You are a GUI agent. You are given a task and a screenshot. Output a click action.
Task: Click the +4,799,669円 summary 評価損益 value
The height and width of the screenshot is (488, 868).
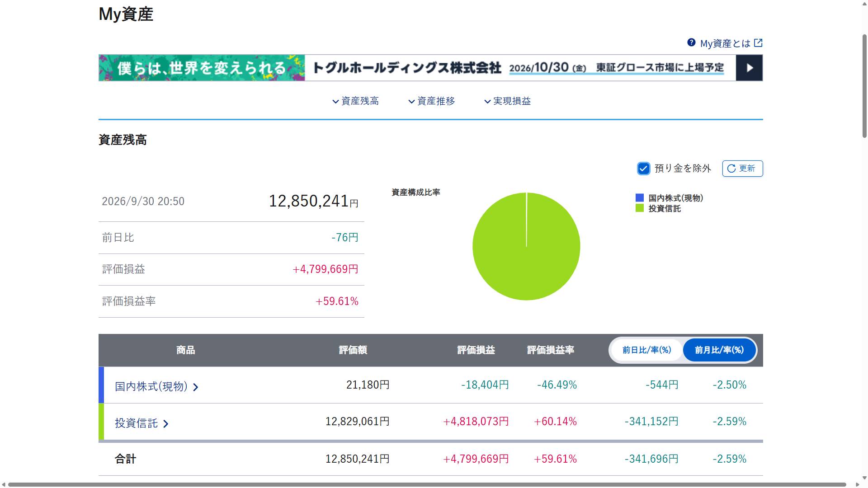pos(325,269)
